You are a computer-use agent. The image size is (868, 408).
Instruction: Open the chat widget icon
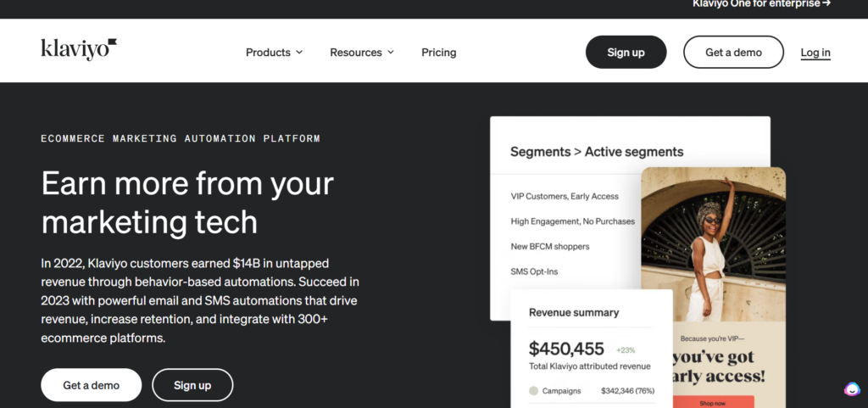pyautogui.click(x=851, y=389)
